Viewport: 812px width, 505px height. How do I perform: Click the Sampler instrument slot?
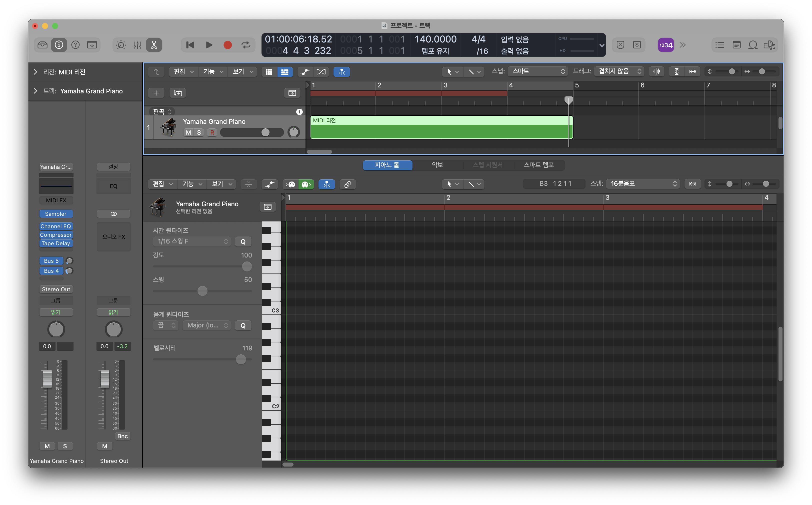pos(56,214)
